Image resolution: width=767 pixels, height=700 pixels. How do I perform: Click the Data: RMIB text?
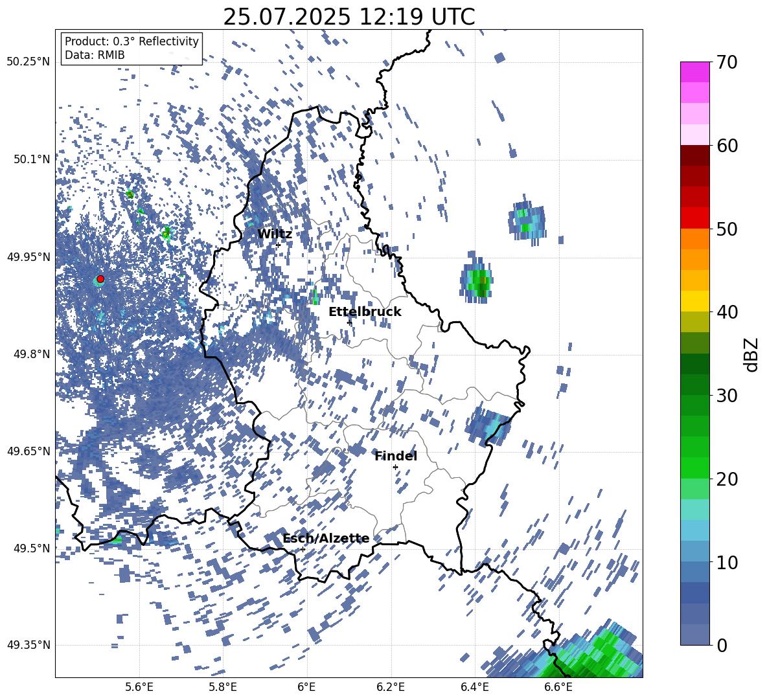[95, 55]
